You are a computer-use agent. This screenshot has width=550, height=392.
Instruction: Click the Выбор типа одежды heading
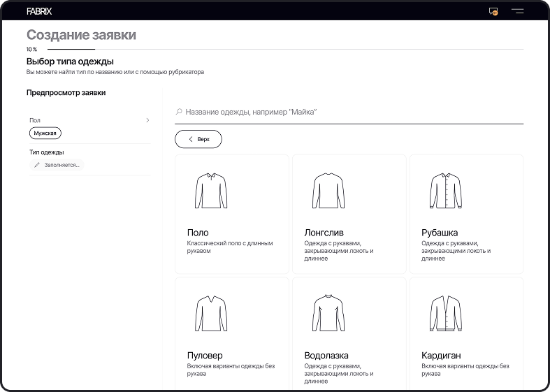coord(70,61)
